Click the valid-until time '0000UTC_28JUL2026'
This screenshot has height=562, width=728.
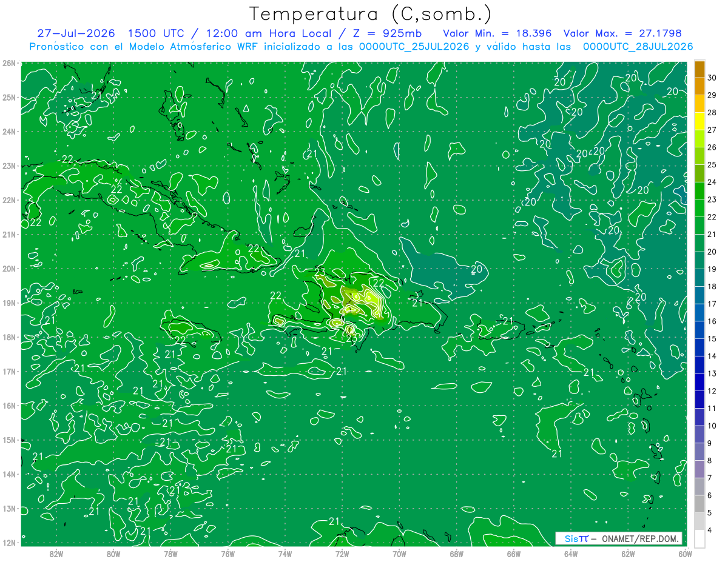(638, 47)
